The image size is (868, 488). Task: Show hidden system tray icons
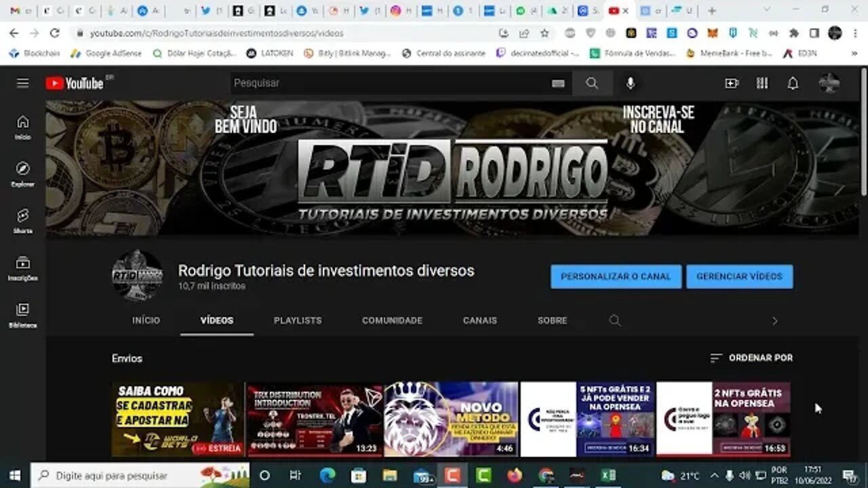tap(713, 475)
